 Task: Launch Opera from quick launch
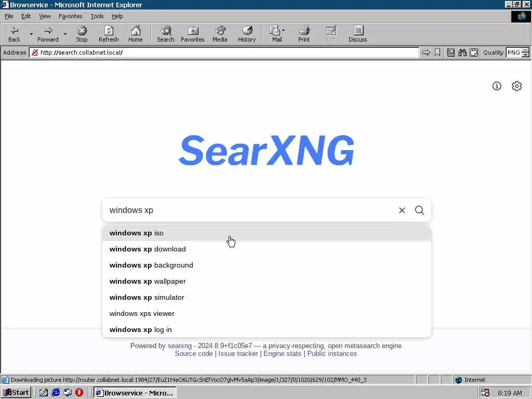tap(79, 393)
